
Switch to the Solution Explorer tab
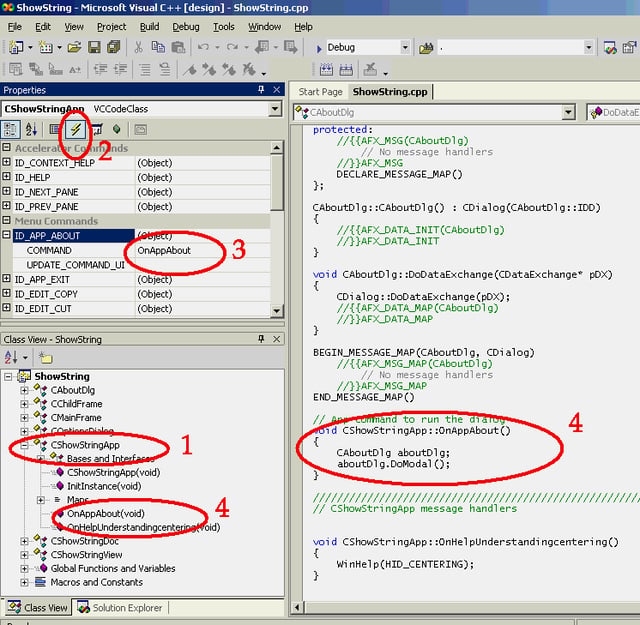tap(120, 607)
